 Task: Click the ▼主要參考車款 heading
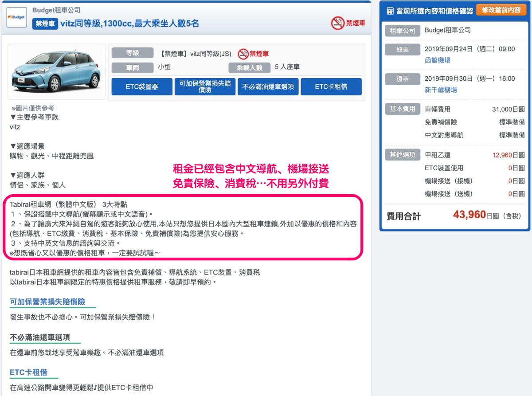(x=34, y=118)
